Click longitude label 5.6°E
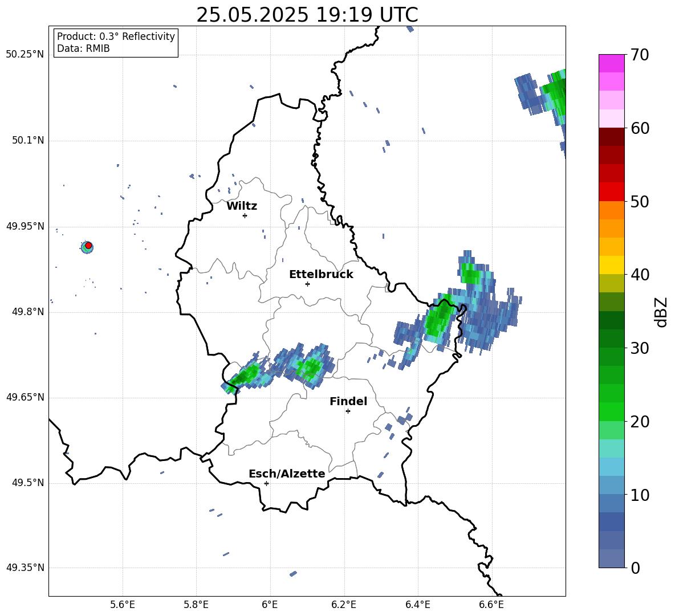 click(x=123, y=605)
